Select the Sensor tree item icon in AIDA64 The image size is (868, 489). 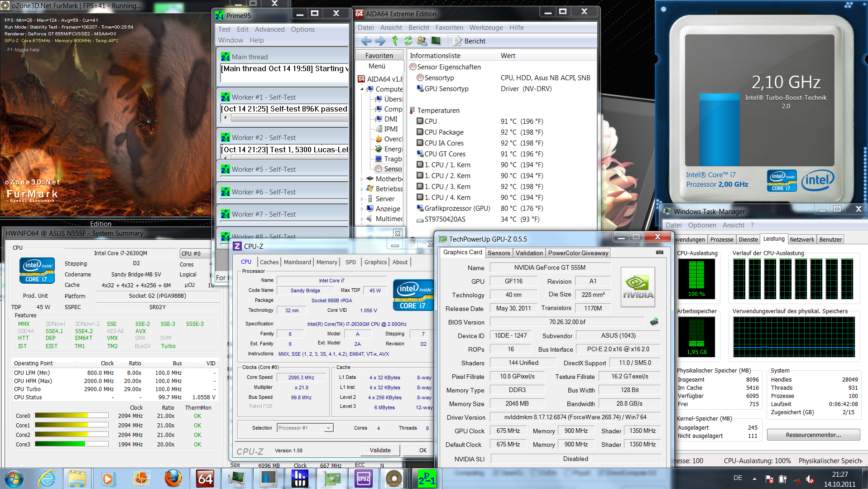[379, 169]
